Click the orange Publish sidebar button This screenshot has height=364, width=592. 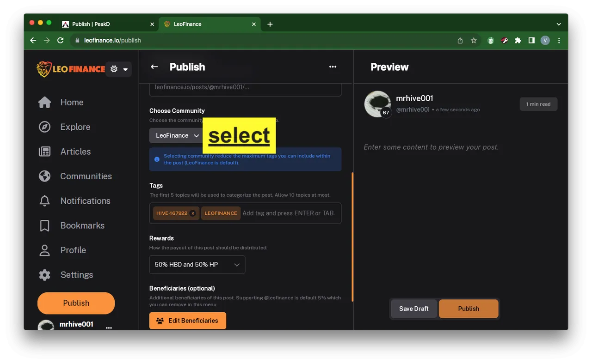pyautogui.click(x=76, y=303)
